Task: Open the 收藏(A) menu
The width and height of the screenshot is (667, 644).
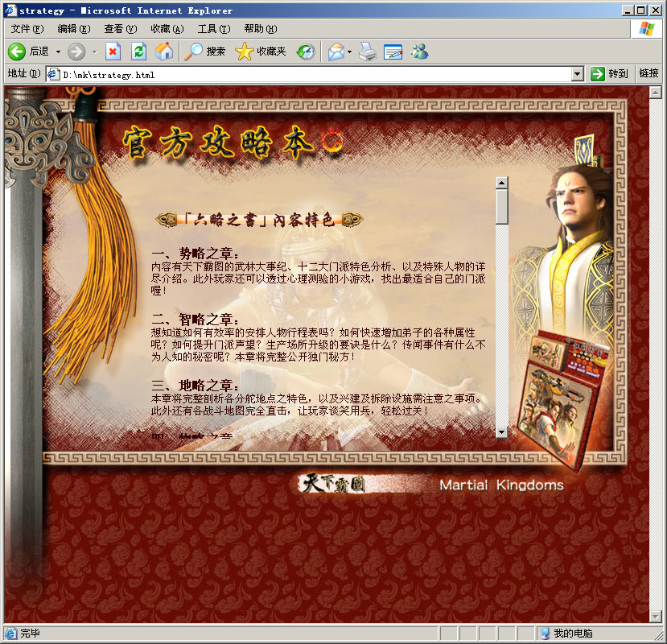Action: pos(167,28)
